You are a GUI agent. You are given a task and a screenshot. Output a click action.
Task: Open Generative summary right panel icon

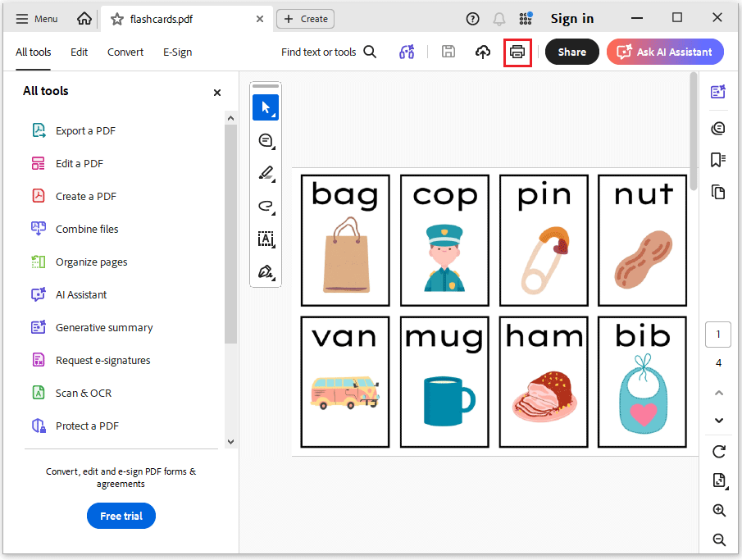[x=718, y=91]
